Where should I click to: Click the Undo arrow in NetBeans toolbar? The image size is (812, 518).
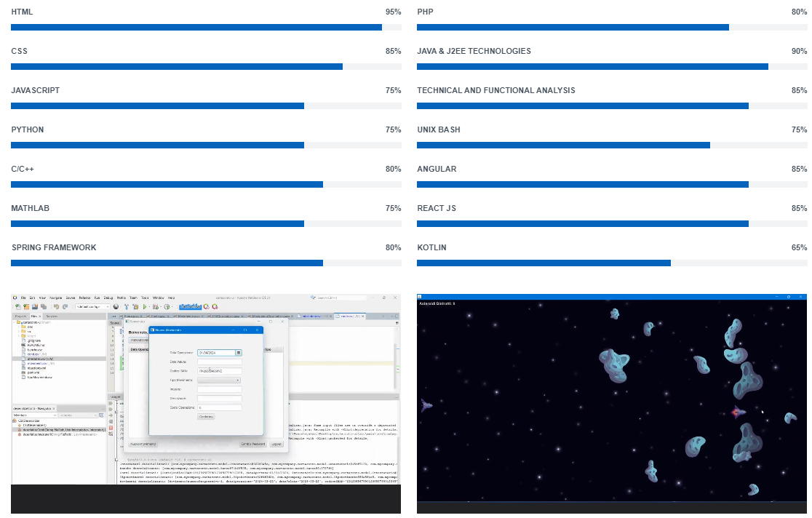pos(56,307)
